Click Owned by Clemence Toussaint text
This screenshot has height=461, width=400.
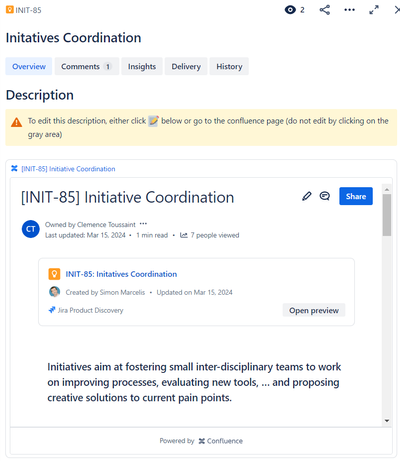[90, 225]
